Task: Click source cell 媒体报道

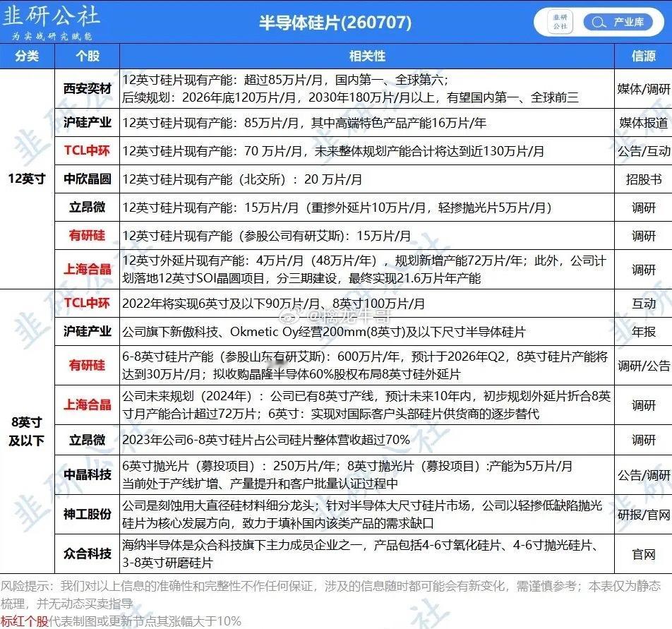Action: [643, 123]
